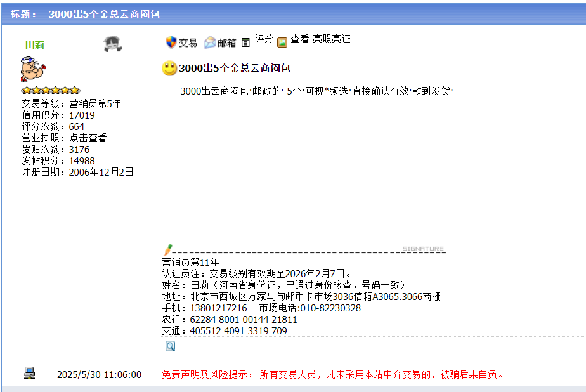Click the gray offline user status icon
This screenshot has width=586, height=392.
coord(112,44)
